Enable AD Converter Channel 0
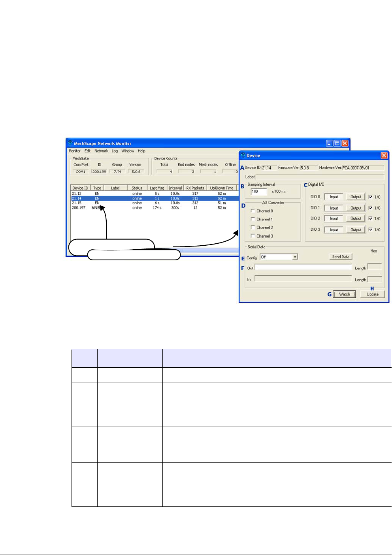392x555 pixels. [253, 211]
